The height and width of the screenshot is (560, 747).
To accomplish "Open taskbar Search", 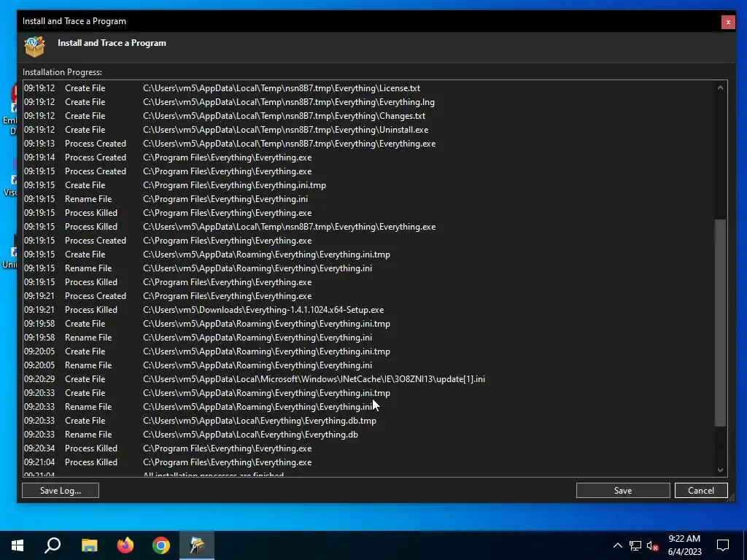I will coord(53,545).
